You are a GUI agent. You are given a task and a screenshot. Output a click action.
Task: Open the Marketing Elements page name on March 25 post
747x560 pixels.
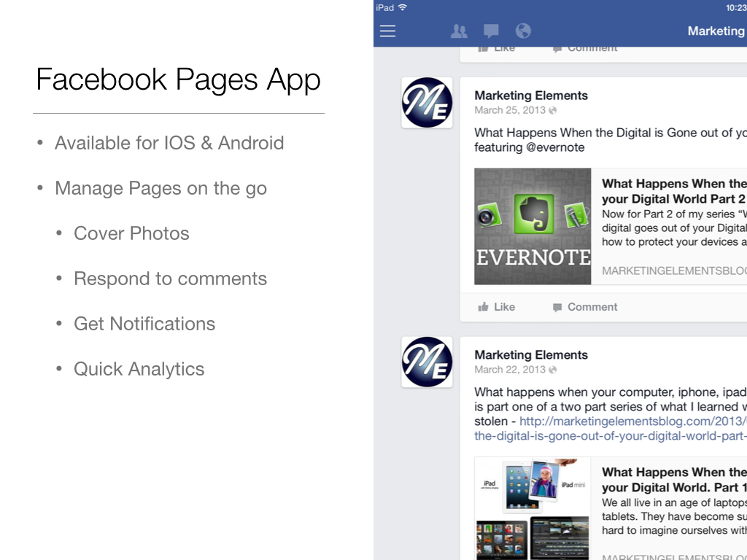[530, 96]
